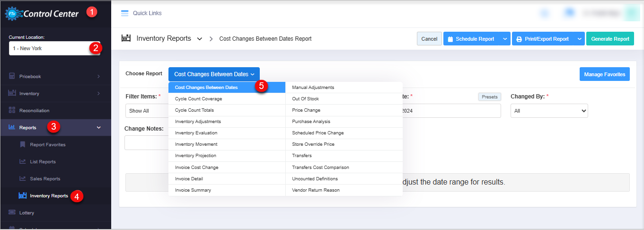
Task: Open the Changed By dropdown
Action: click(549, 111)
